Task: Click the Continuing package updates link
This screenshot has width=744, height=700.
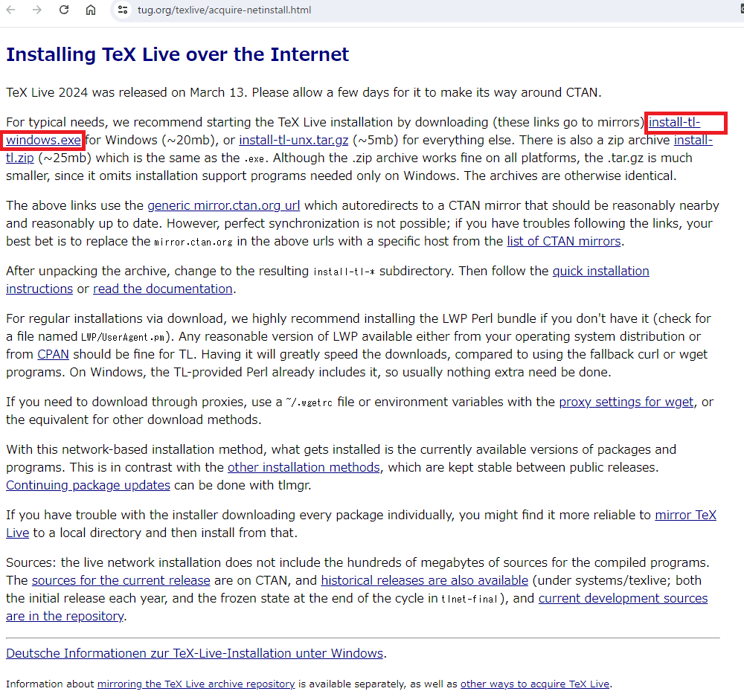Action: click(88, 486)
